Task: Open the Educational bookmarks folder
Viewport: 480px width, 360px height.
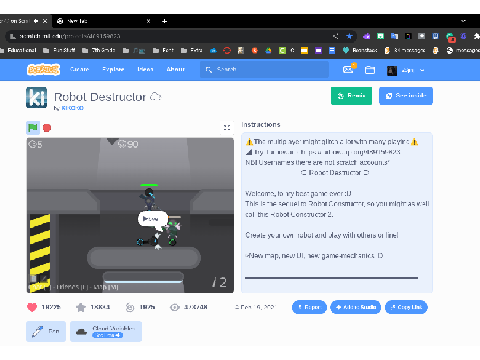Action: coord(18,50)
